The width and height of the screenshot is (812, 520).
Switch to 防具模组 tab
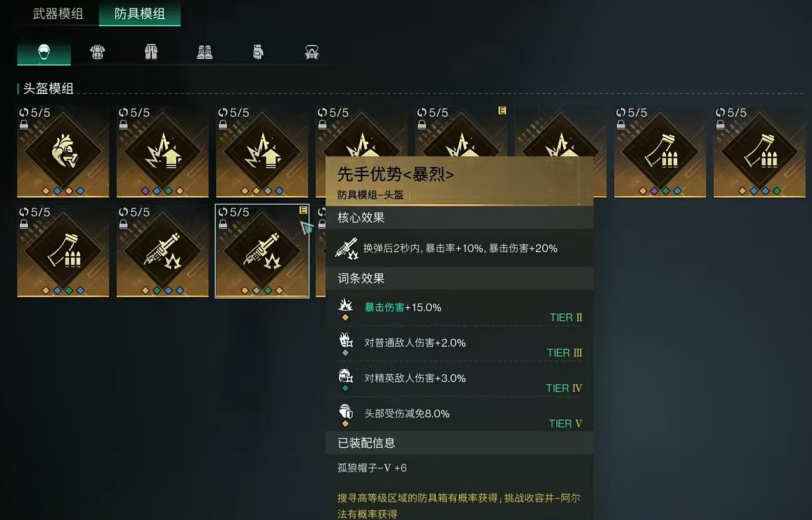point(140,13)
